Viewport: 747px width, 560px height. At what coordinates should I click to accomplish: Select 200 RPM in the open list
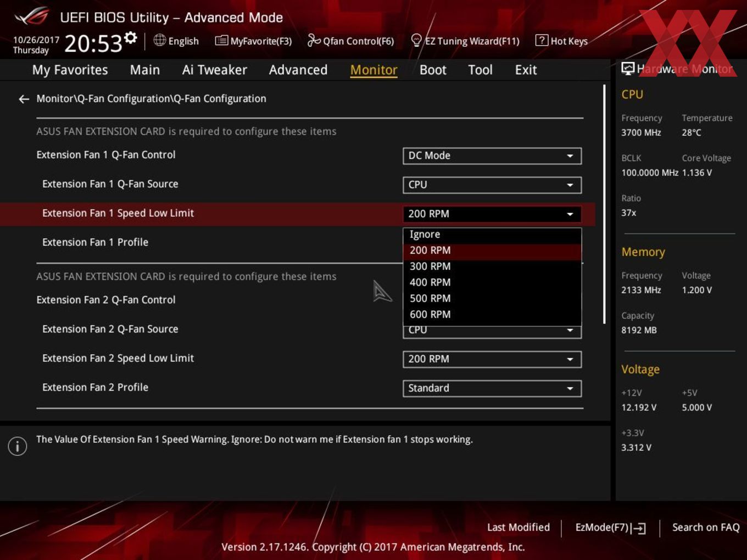(x=492, y=250)
